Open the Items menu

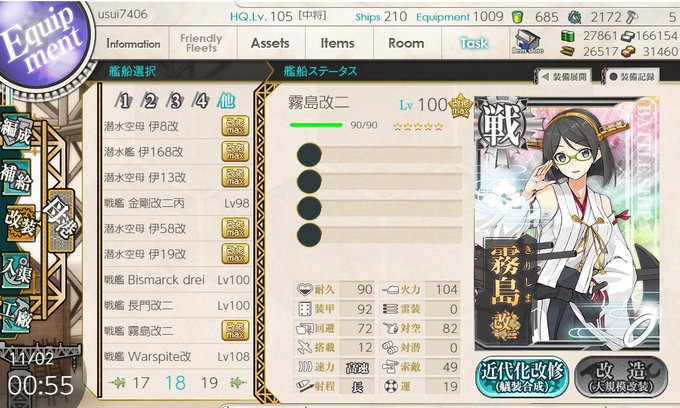point(337,43)
